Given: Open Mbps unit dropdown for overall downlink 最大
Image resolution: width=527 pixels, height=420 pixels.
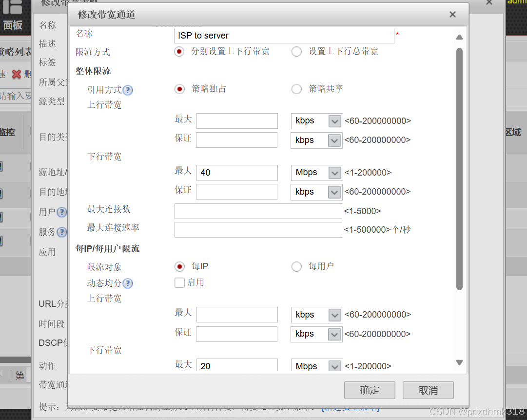Looking at the screenshot, I should point(317,173).
